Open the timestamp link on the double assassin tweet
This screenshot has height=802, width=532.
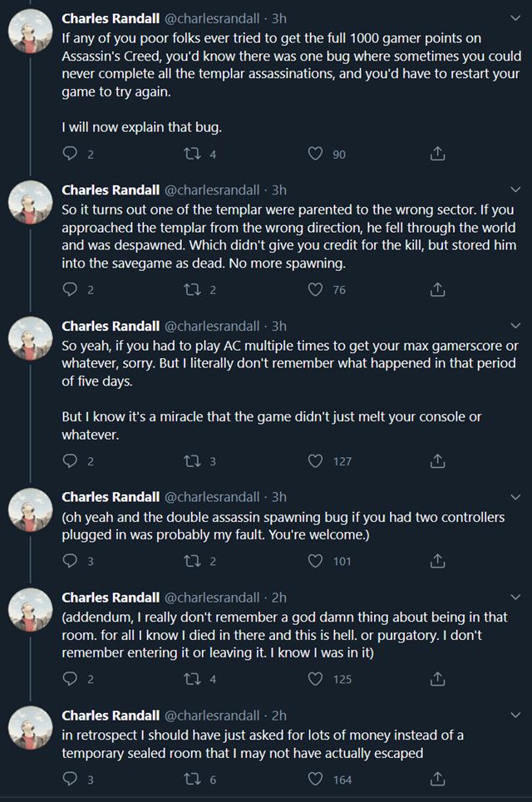coord(279,497)
